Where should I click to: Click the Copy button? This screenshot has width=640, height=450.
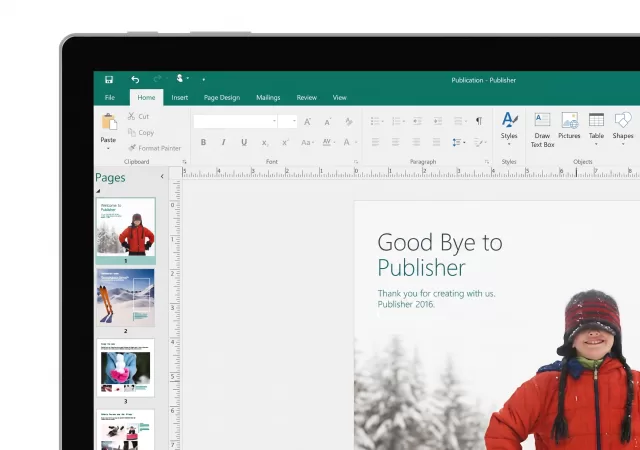[141, 132]
